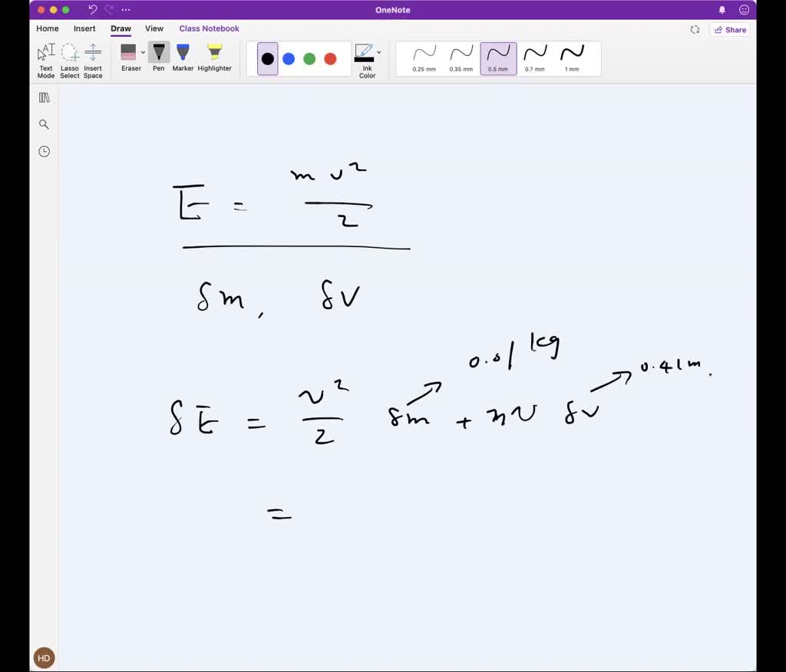Show the notebook list sidebar
Screen dimensions: 786x672
pos(44,97)
